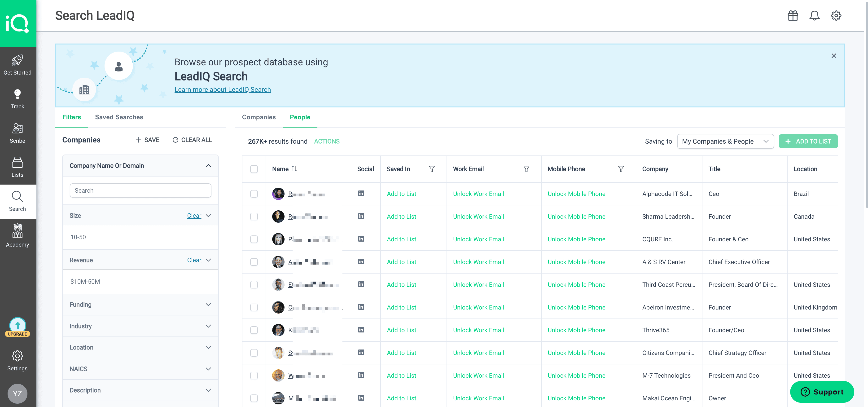Click the gift rewards icon

point(793,16)
